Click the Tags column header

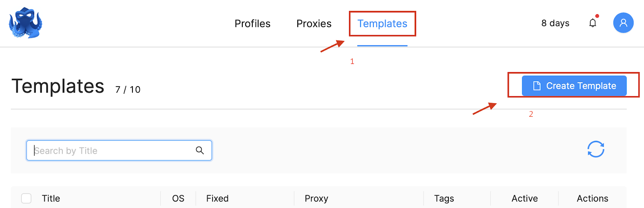[x=444, y=198]
